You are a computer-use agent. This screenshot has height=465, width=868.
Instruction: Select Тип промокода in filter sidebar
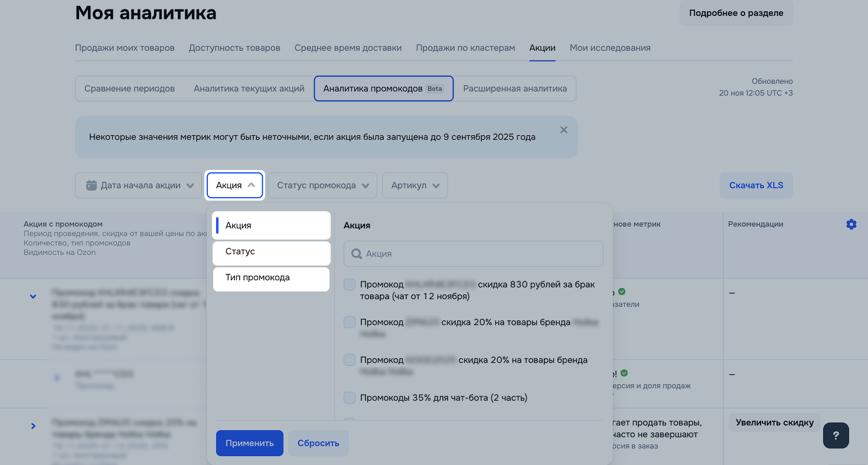(271, 278)
